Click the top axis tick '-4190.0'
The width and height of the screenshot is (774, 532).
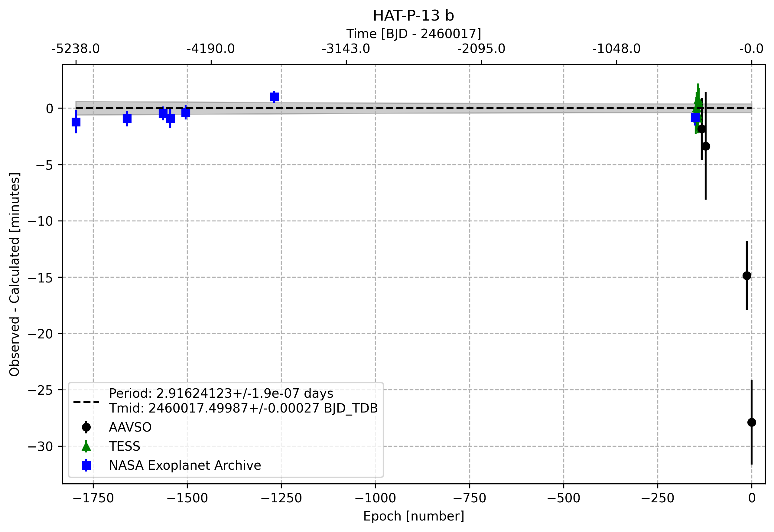click(x=211, y=49)
